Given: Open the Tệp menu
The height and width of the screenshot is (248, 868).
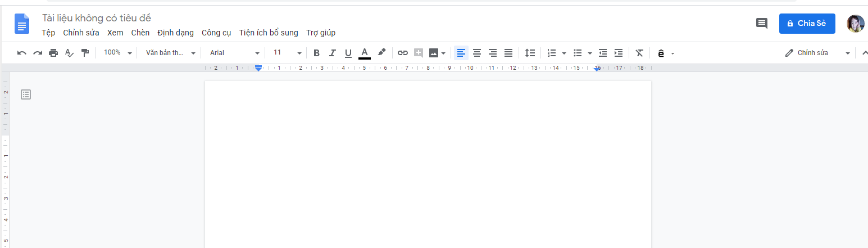Looking at the screenshot, I should (x=48, y=33).
